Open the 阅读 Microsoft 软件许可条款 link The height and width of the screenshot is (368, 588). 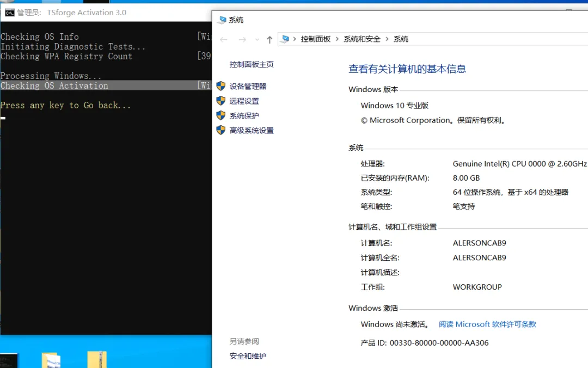pyautogui.click(x=487, y=324)
